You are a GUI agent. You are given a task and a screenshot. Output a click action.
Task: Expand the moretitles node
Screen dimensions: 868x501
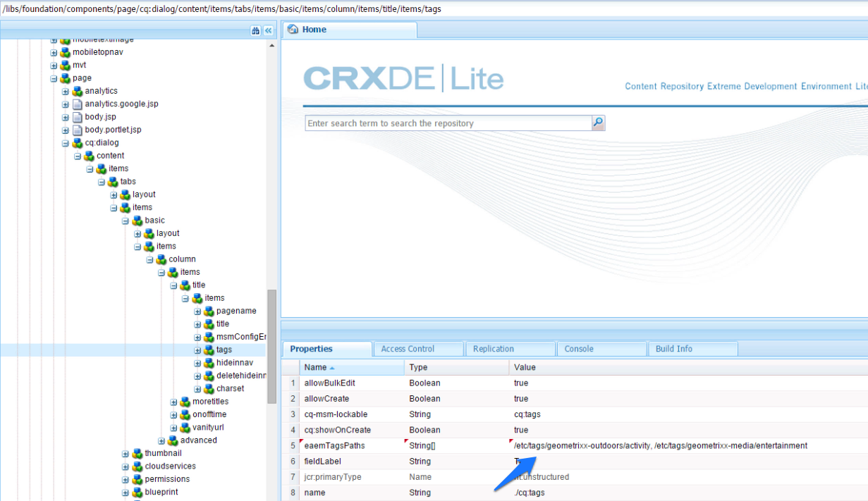(x=174, y=402)
